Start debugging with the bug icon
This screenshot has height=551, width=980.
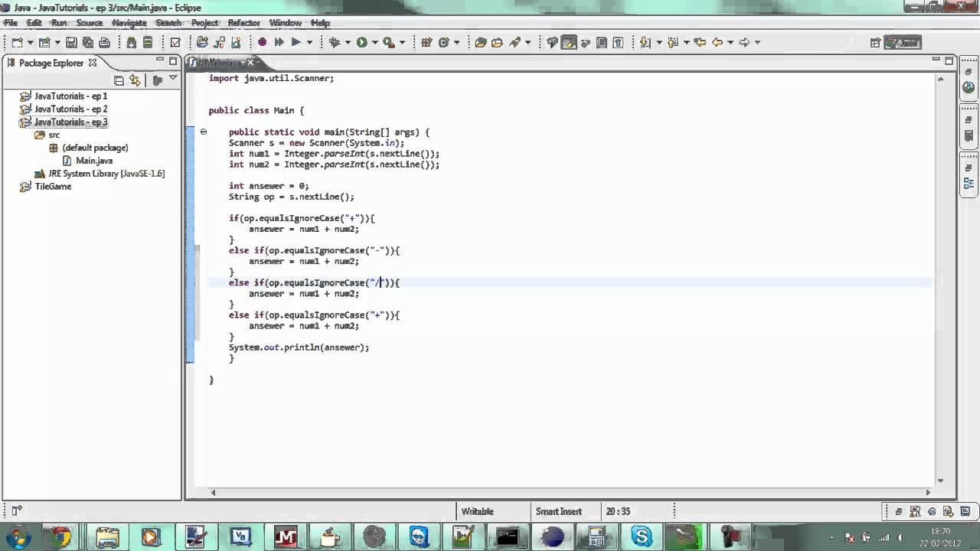click(335, 43)
